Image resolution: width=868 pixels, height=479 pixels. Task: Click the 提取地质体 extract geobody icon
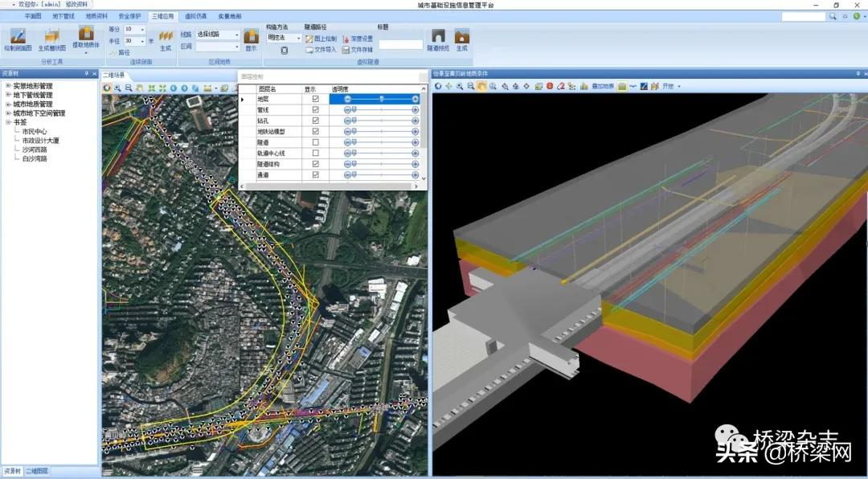tap(86, 33)
